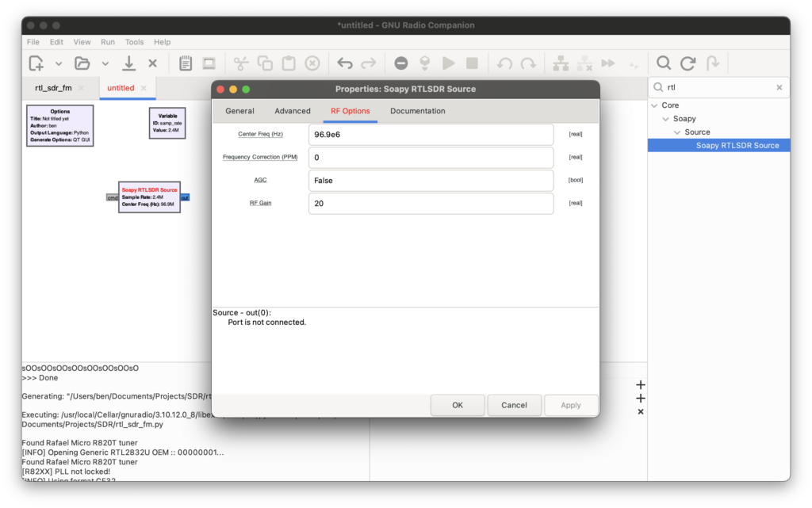Click the new flowgraph icon

coord(36,63)
